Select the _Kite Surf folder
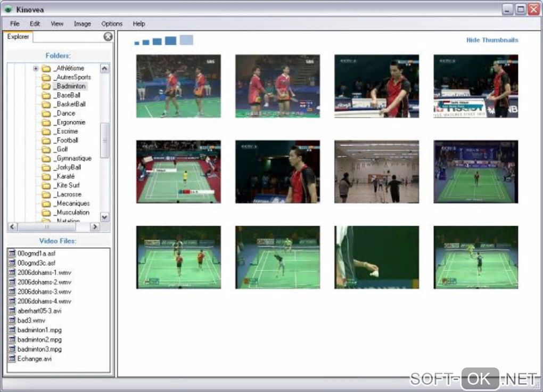The image size is (543, 392). pyautogui.click(x=67, y=185)
